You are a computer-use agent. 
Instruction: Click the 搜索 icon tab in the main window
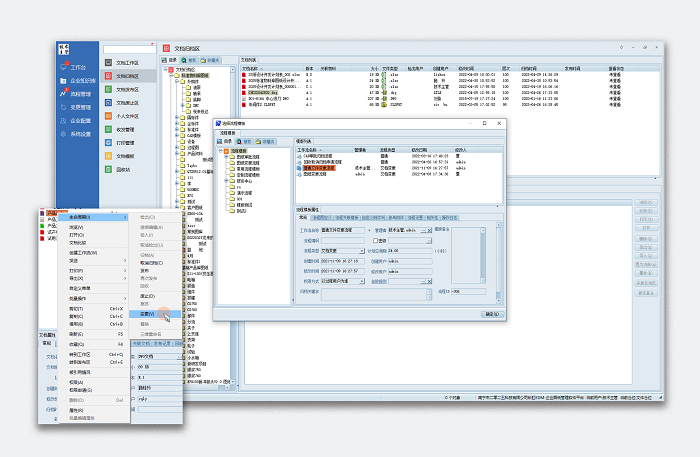click(x=189, y=60)
